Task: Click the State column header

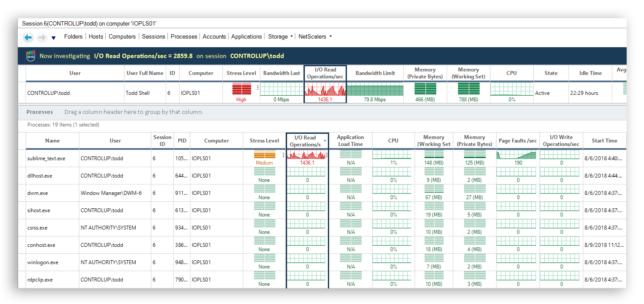Action: click(551, 73)
